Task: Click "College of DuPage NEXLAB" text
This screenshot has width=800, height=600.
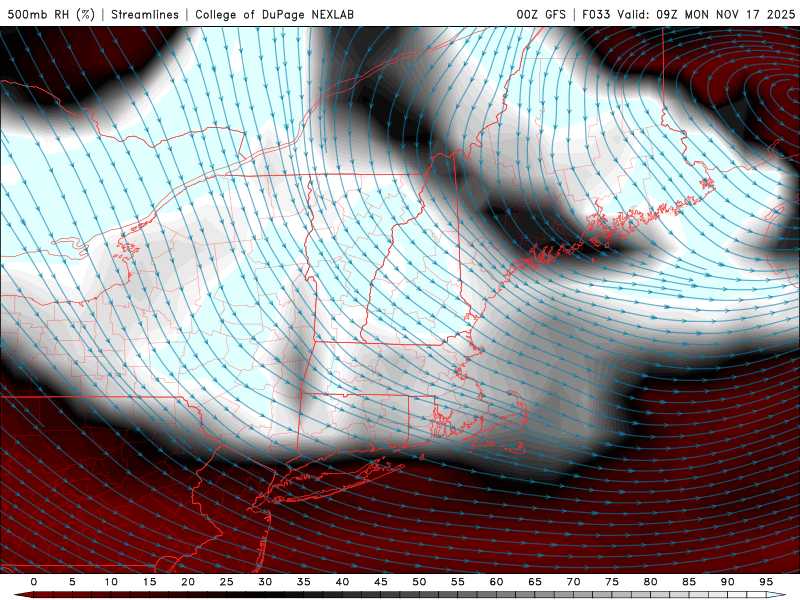Action: click(274, 14)
